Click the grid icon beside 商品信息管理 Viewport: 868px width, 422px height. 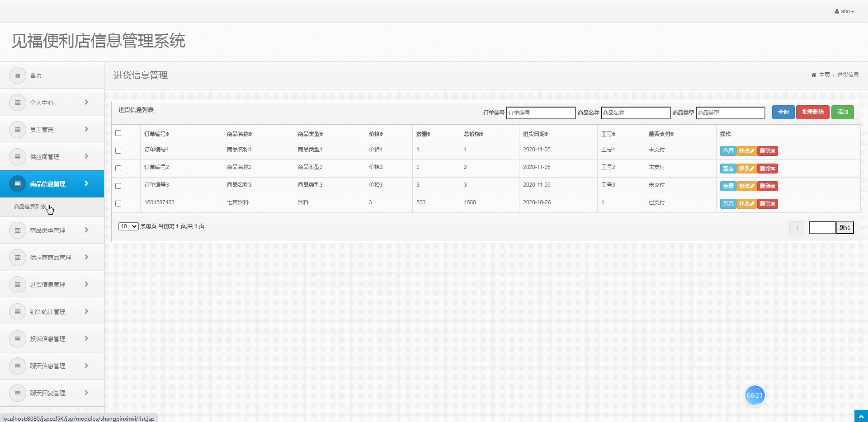(x=18, y=184)
